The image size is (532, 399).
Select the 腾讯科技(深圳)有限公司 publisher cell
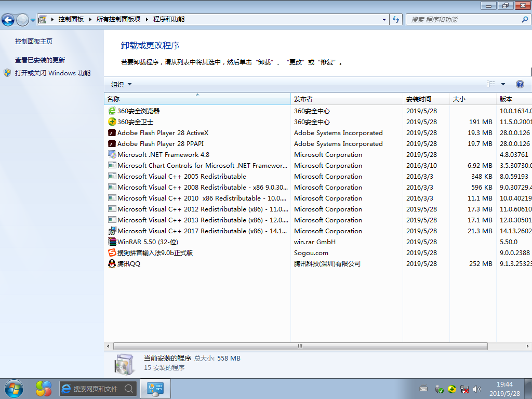coord(327,263)
